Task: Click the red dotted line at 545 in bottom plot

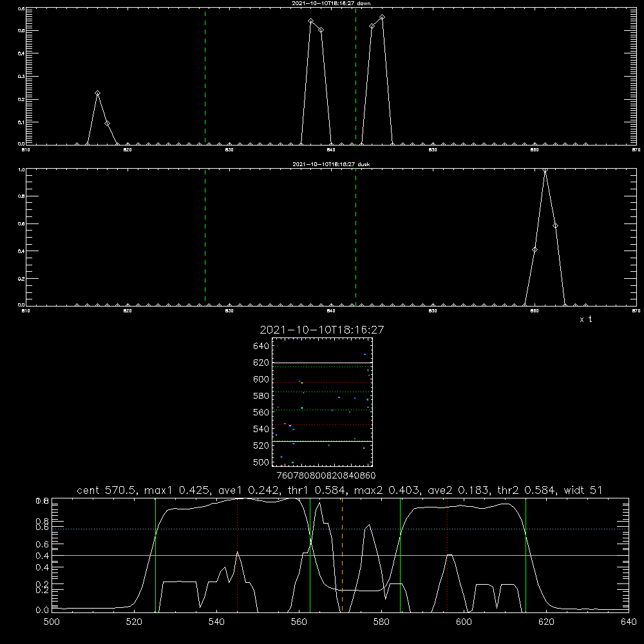Action: pos(238,555)
